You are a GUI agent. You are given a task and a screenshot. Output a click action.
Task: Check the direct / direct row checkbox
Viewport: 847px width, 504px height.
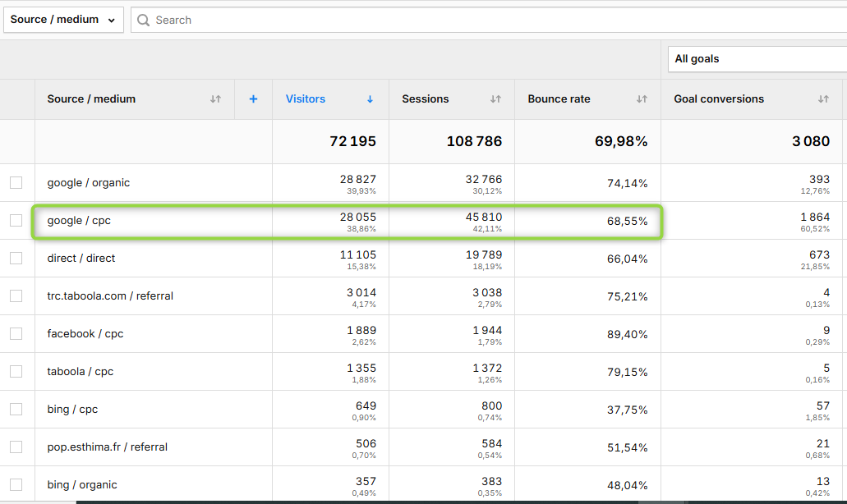click(16, 259)
